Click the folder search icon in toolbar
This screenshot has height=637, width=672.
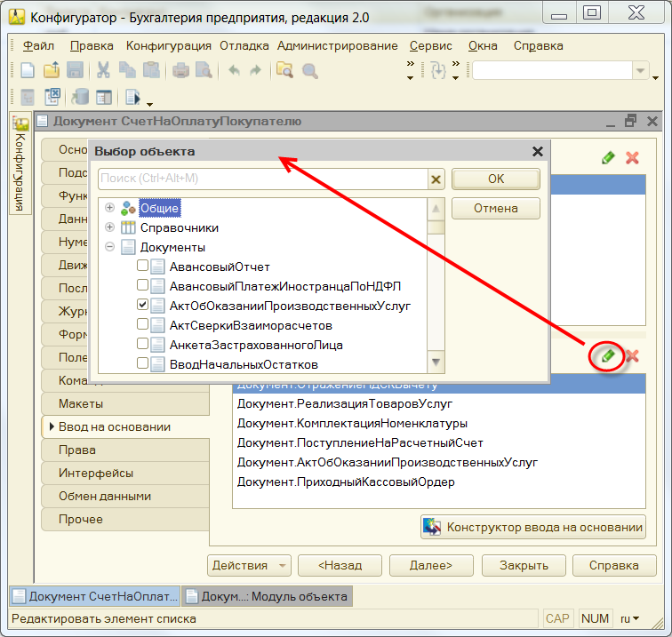click(x=284, y=70)
